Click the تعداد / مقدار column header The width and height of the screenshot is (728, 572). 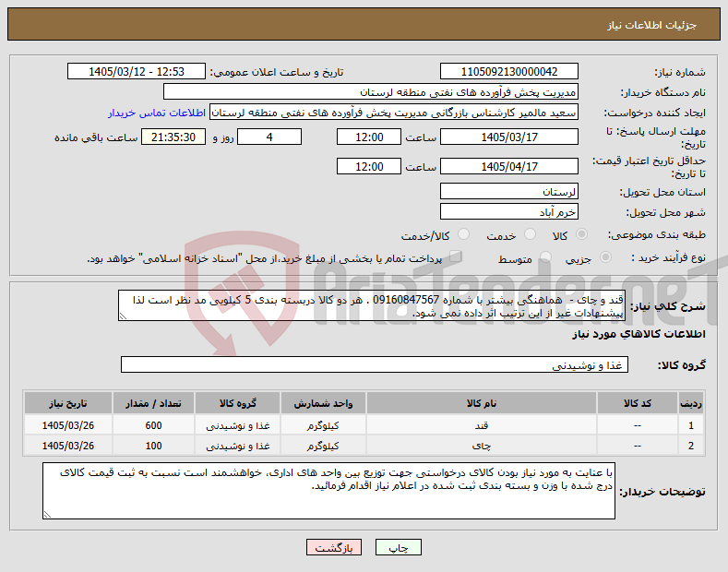(153, 403)
